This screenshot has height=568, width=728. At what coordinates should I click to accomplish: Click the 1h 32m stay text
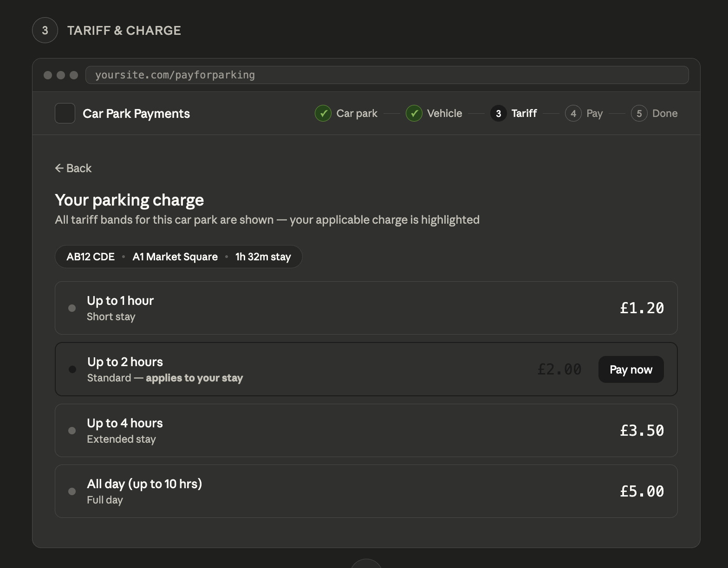point(263,257)
